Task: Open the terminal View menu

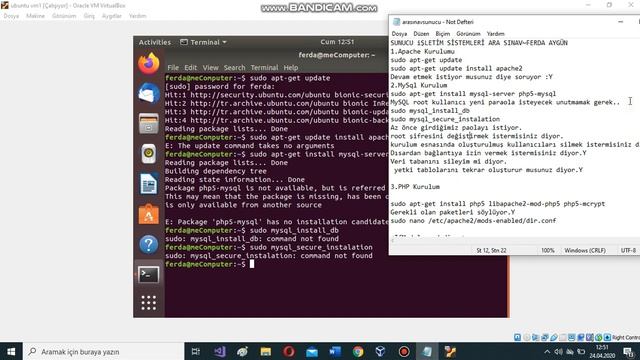Action: click(x=211, y=68)
